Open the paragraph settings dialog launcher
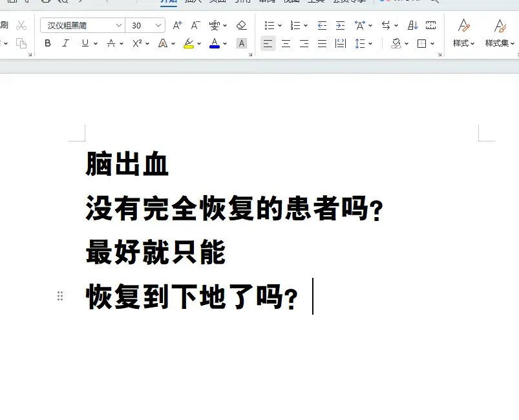519x420 pixels. (440, 55)
